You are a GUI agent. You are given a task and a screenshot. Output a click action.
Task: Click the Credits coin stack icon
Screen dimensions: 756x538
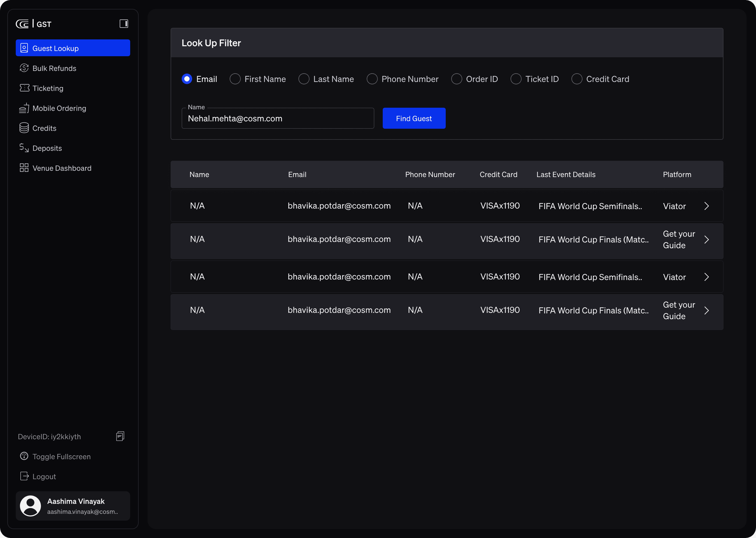pyautogui.click(x=24, y=128)
